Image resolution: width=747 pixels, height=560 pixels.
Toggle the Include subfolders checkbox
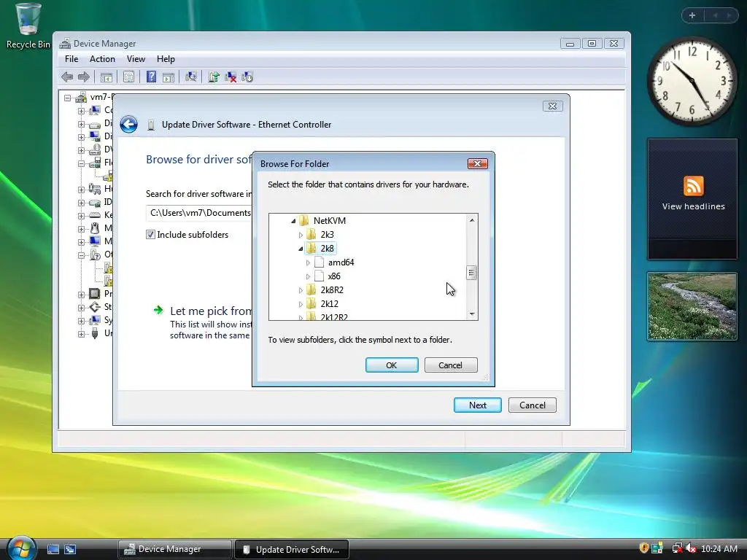tap(150, 234)
